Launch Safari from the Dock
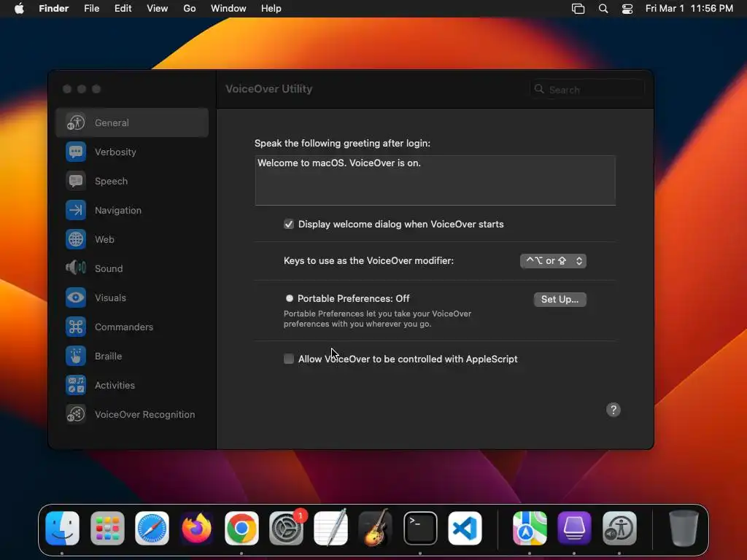The height and width of the screenshot is (560, 747). tap(152, 528)
